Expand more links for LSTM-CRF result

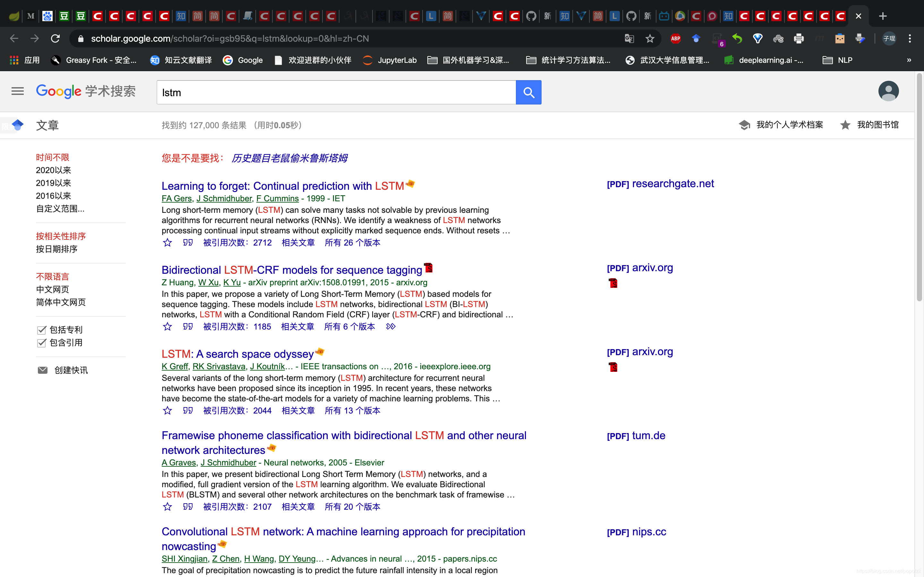coord(390,327)
